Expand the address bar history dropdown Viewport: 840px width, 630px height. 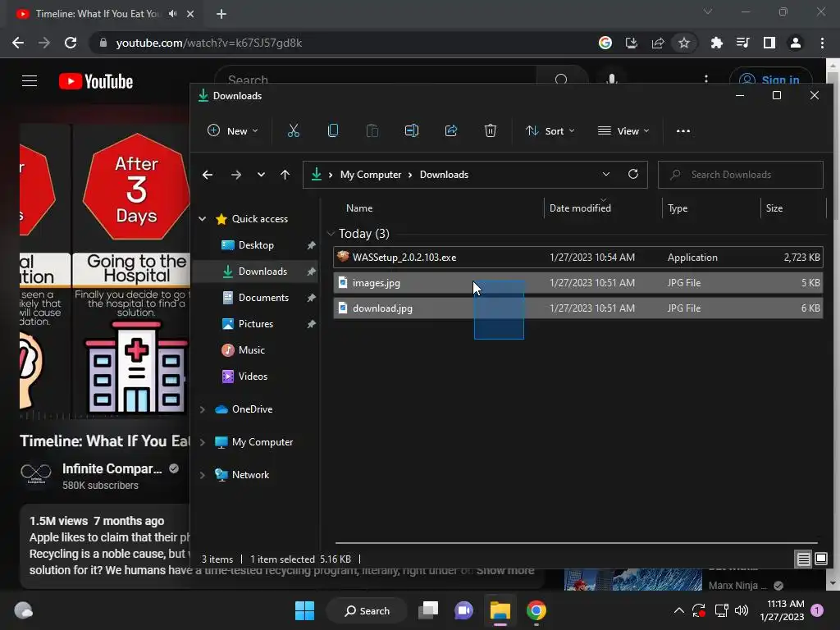[x=606, y=174]
